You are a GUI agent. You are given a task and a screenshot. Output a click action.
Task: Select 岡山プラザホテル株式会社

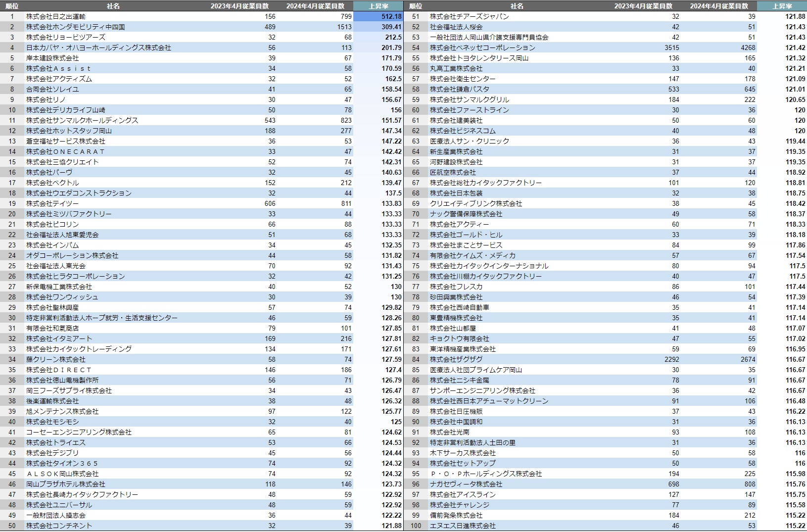[66, 484]
